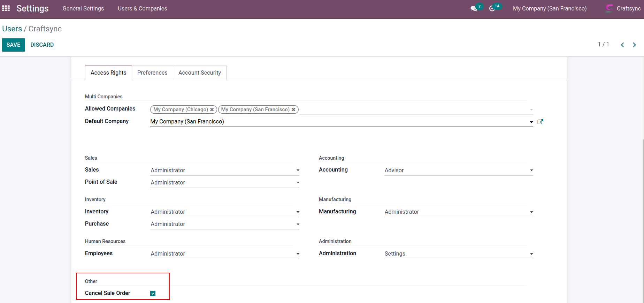Remove My Company (San Francisco) tag
644x303 pixels.
(293, 109)
